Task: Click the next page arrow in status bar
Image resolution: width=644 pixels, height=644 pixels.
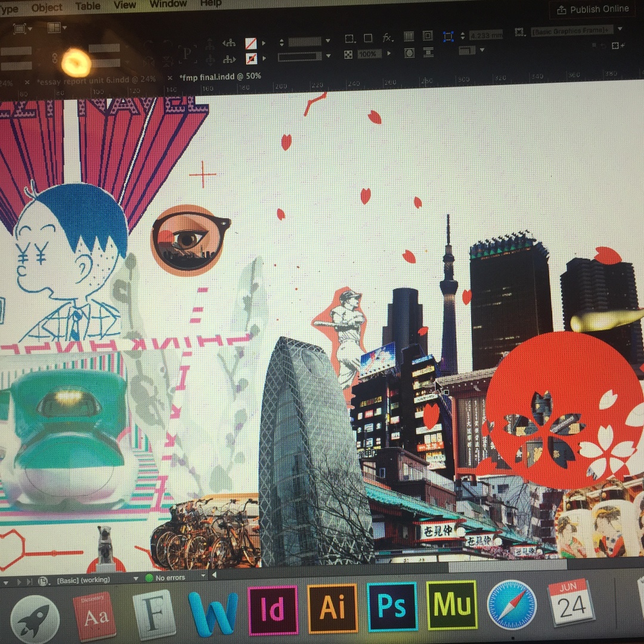Action: click(19, 582)
